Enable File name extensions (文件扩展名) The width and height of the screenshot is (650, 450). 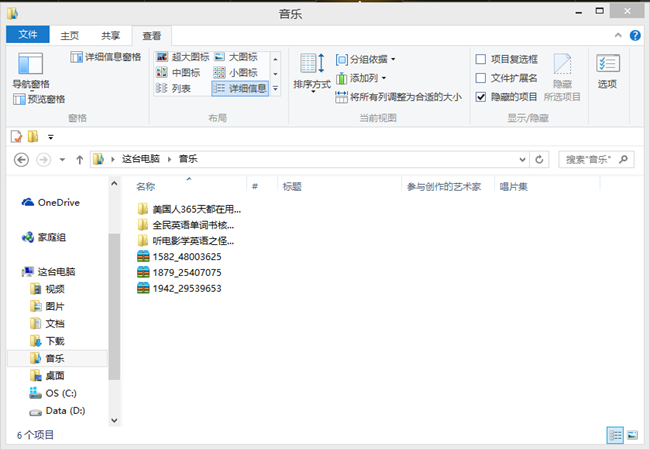(x=506, y=78)
